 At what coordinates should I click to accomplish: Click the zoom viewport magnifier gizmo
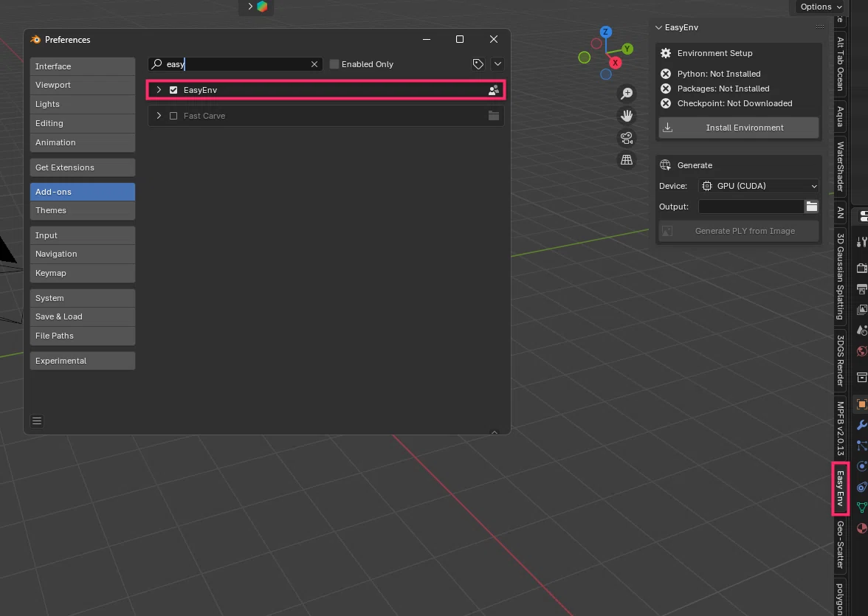point(627,94)
